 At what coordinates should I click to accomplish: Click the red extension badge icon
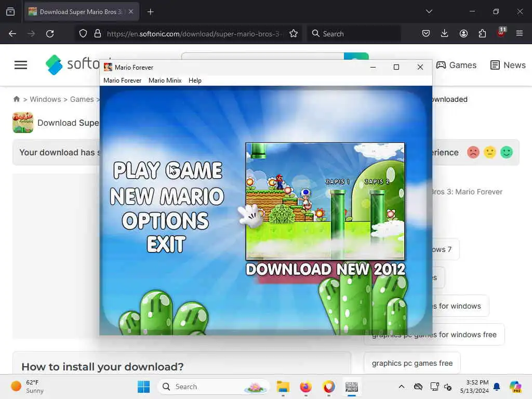point(501,33)
